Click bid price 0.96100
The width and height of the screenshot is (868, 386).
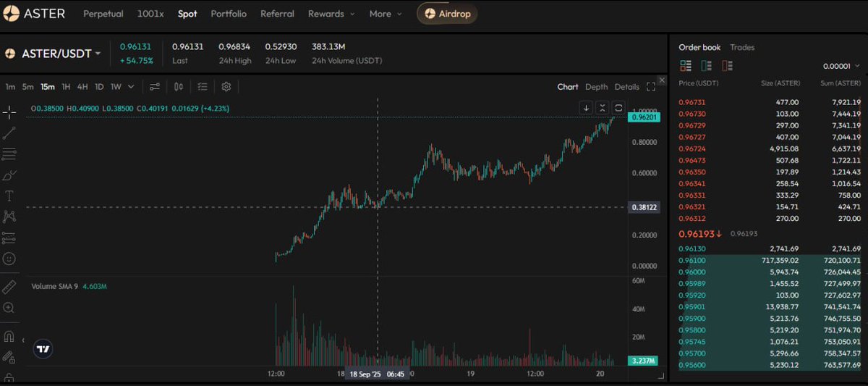(x=691, y=260)
